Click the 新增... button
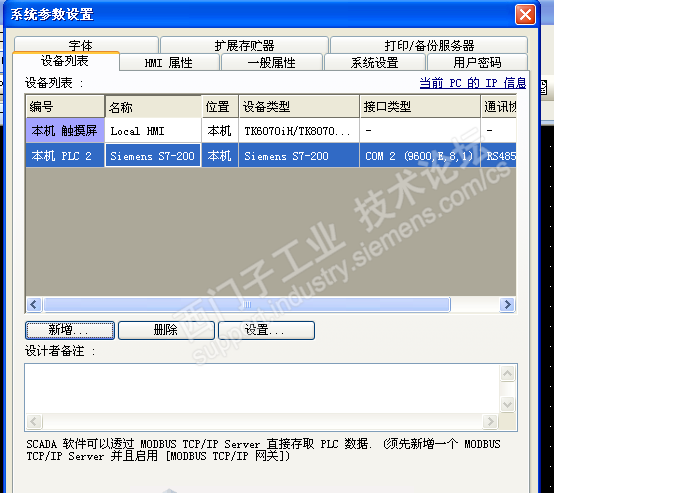Screen dimensions: 683x493 (x=70, y=330)
